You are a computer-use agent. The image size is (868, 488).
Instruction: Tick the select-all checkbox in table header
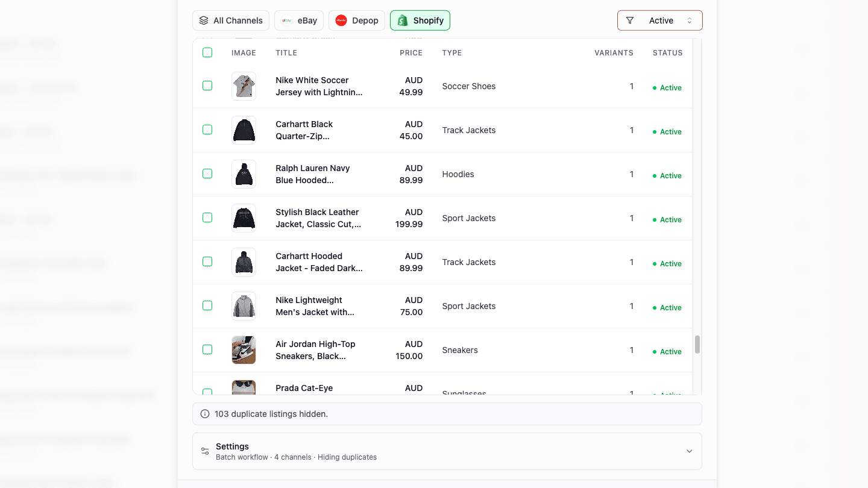(x=207, y=52)
